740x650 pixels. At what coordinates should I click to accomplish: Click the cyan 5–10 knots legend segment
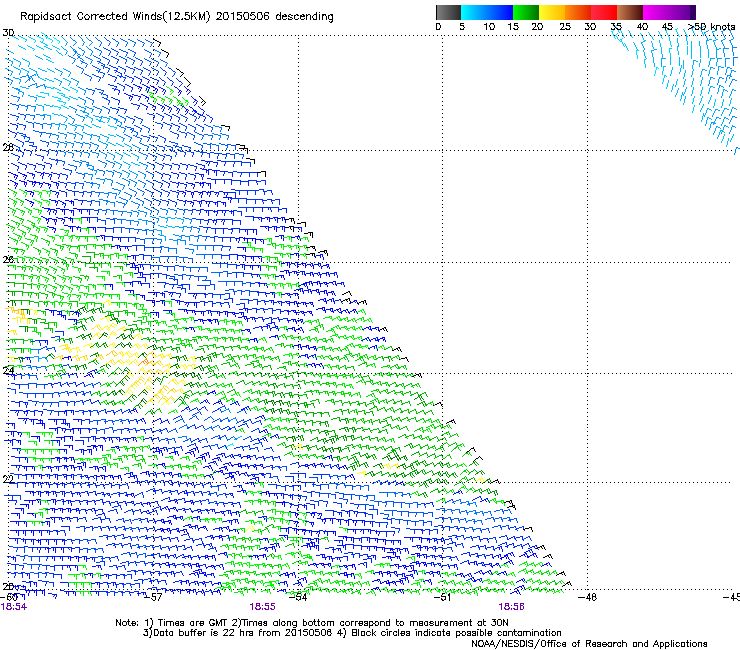tap(474, 12)
